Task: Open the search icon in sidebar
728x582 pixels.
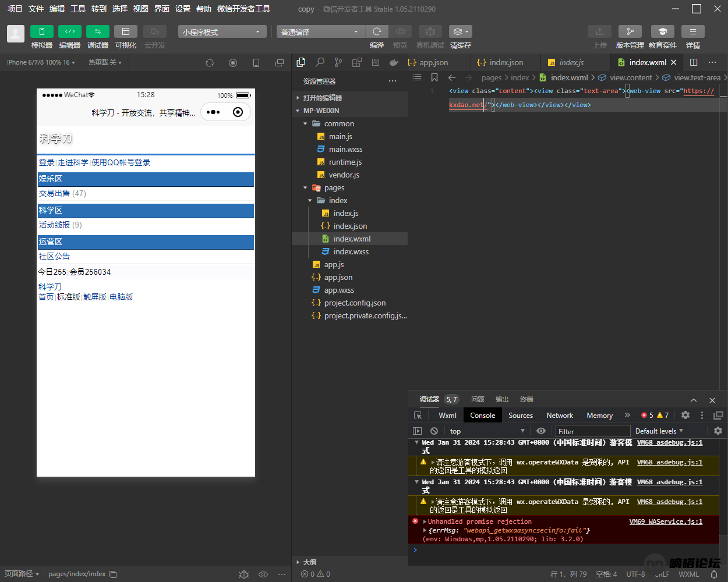Action: pyautogui.click(x=320, y=62)
